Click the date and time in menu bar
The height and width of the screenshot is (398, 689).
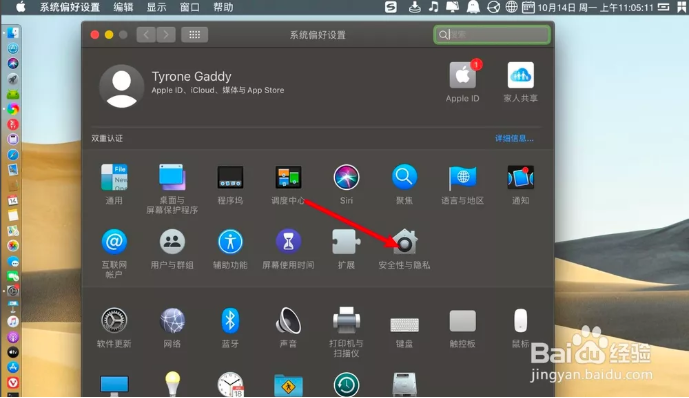click(595, 7)
